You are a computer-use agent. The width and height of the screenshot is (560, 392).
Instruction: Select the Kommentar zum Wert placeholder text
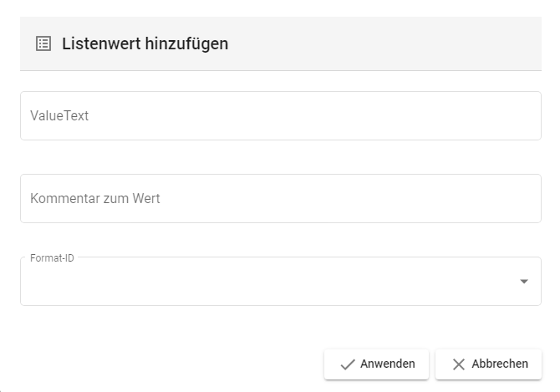coord(95,199)
